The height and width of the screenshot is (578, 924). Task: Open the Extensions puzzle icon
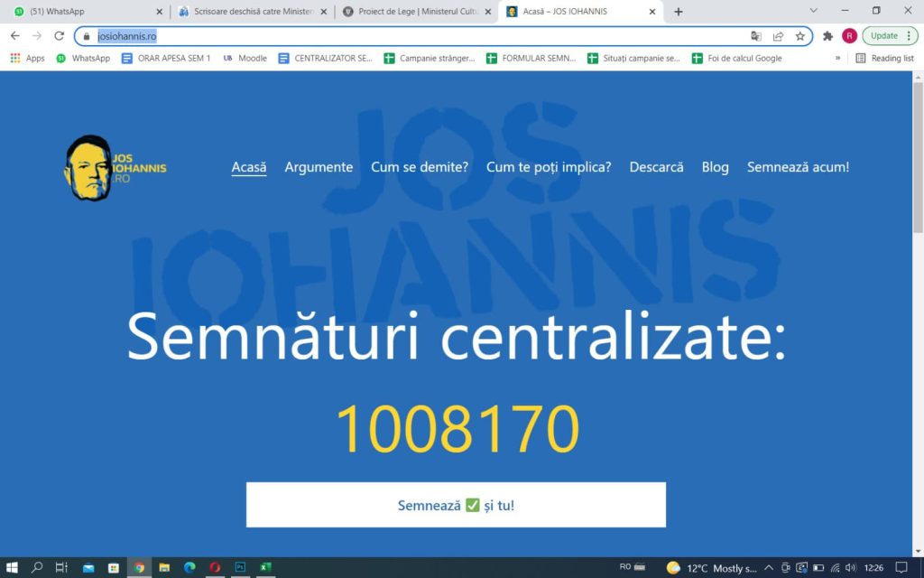tap(828, 36)
